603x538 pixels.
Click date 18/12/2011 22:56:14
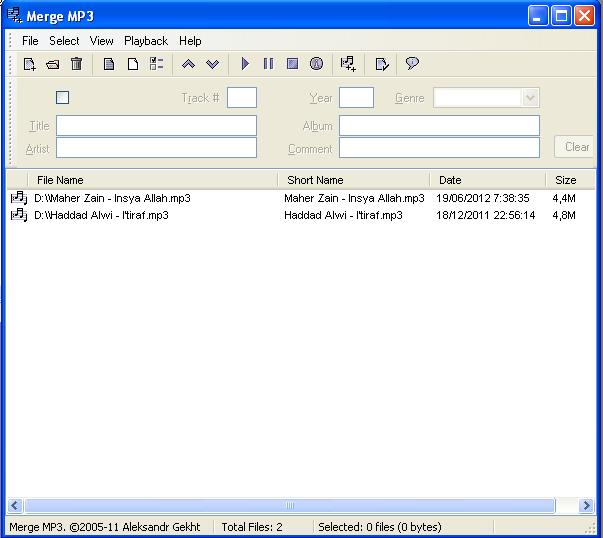(x=485, y=215)
